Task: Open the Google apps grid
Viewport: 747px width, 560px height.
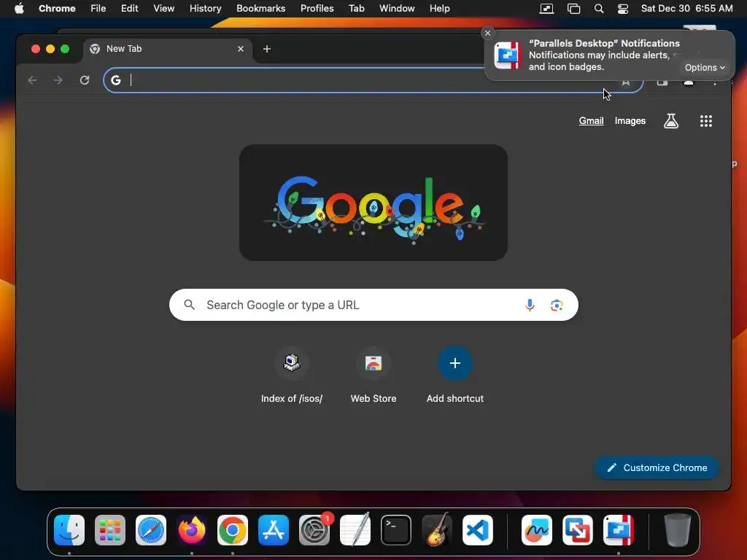Action: pyautogui.click(x=706, y=121)
